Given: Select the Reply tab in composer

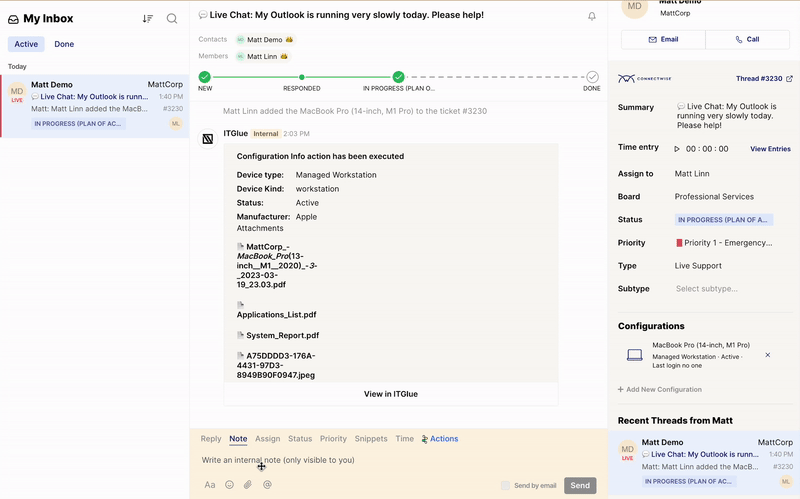Looking at the screenshot, I should pyautogui.click(x=211, y=439).
